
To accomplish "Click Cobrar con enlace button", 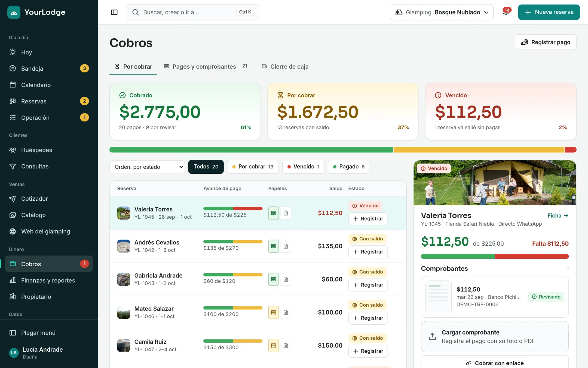I will coord(495,363).
